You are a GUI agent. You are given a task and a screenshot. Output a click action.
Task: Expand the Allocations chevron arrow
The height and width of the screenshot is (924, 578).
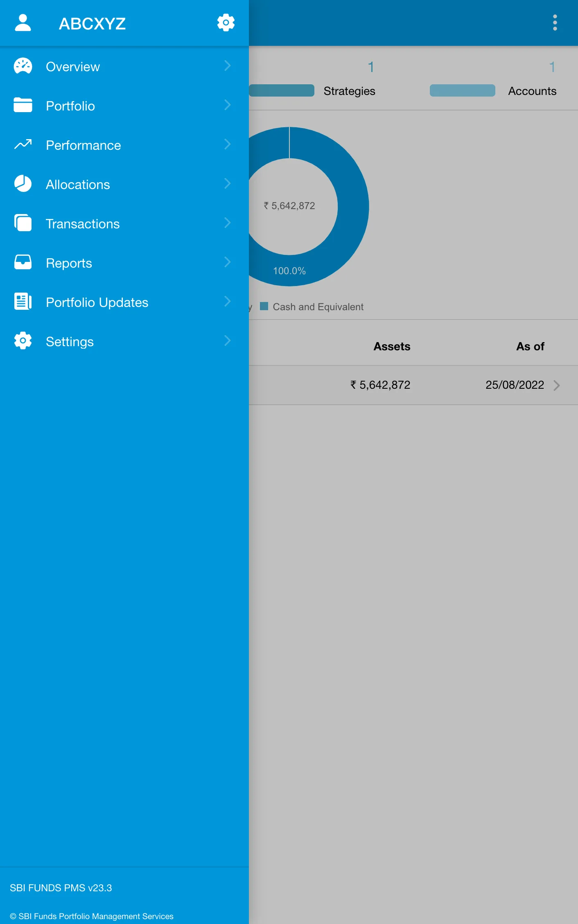tap(228, 183)
